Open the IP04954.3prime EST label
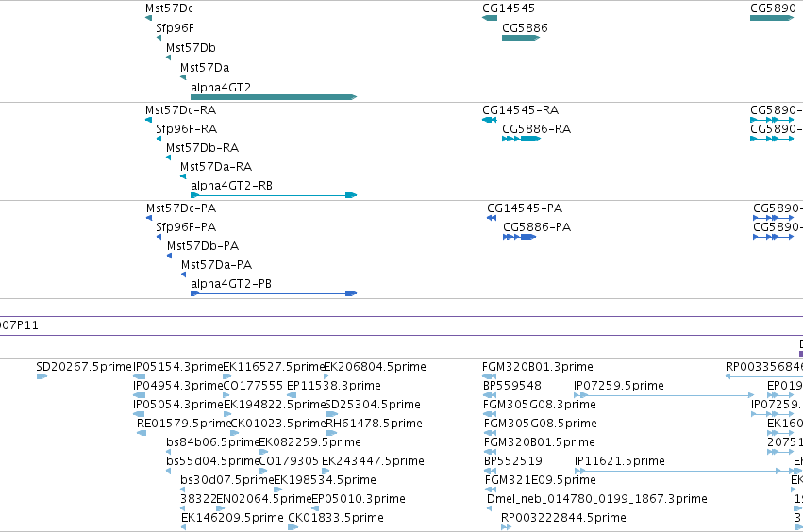The height and width of the screenshot is (532, 803). (177, 386)
